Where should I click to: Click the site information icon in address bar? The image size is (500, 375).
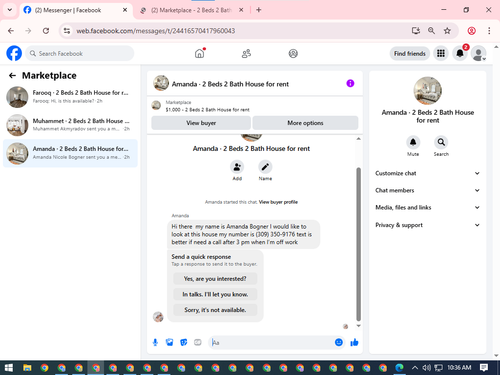point(67,31)
